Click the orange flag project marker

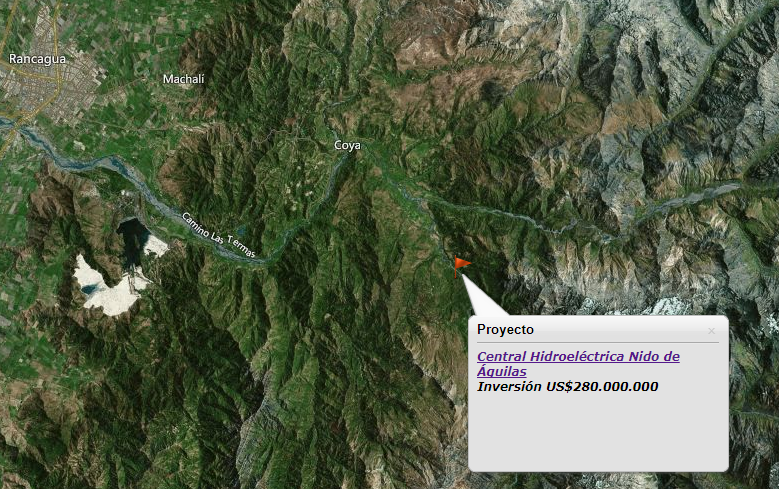tap(462, 267)
